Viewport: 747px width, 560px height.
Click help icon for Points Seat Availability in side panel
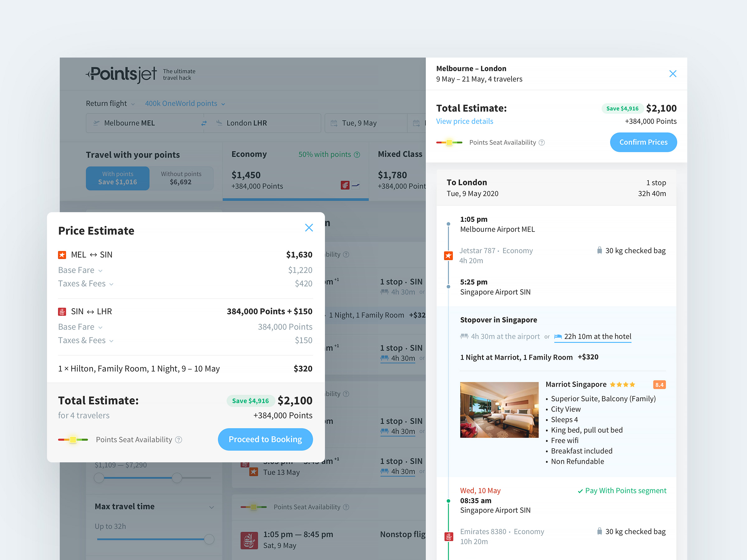pyautogui.click(x=542, y=142)
